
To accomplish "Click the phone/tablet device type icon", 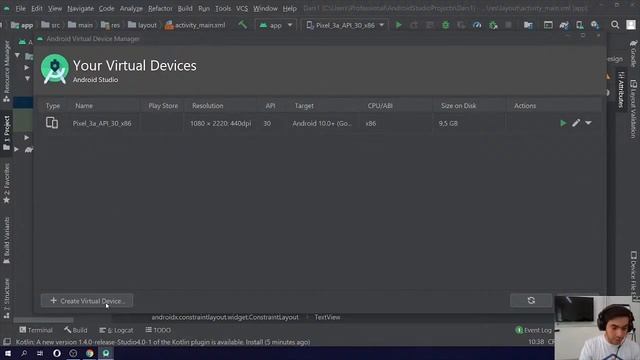I will click(52, 122).
